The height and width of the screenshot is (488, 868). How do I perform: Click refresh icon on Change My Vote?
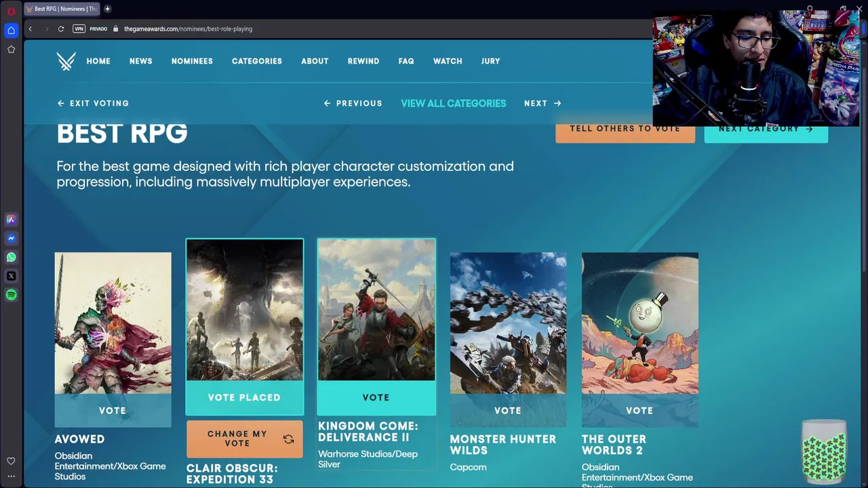(x=289, y=439)
